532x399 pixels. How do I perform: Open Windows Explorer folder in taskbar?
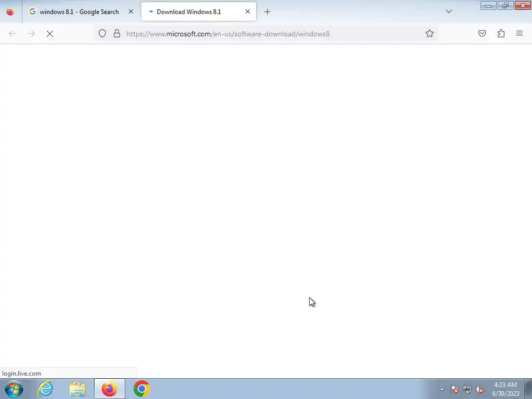(77, 389)
